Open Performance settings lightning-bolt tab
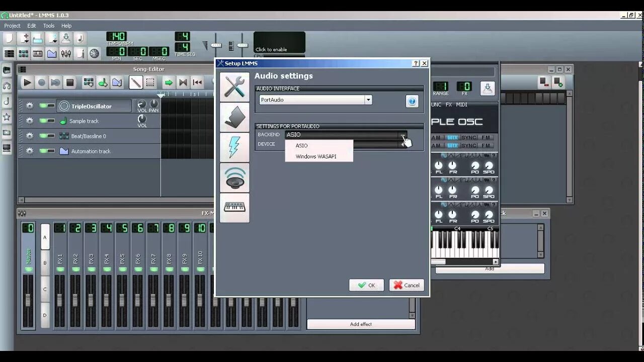Viewport: 644px width, 362px height. click(x=234, y=147)
